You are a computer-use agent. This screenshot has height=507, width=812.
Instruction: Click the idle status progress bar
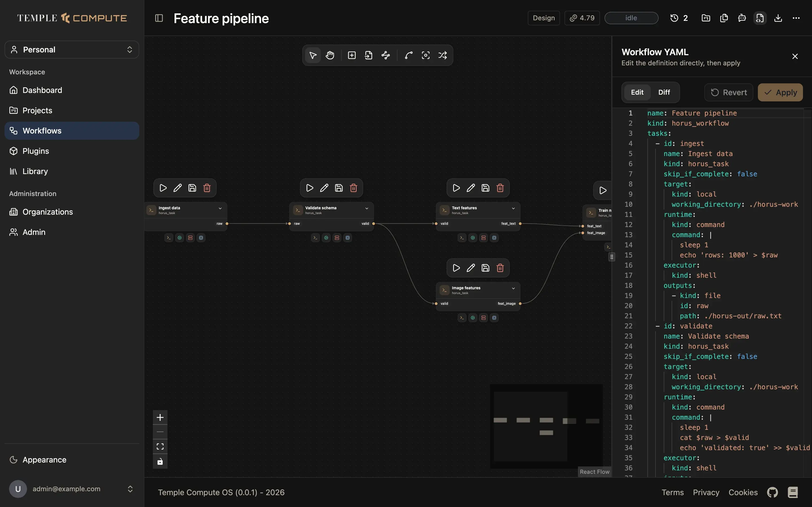[631, 18]
